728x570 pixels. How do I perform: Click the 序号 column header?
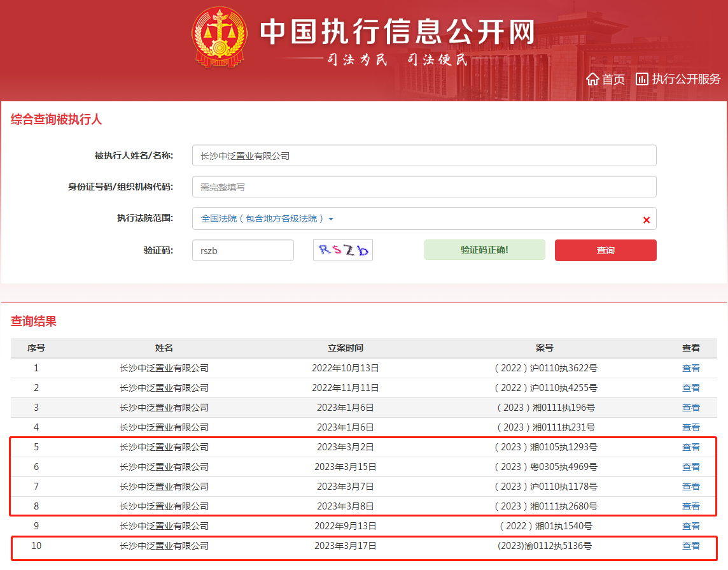coord(36,348)
